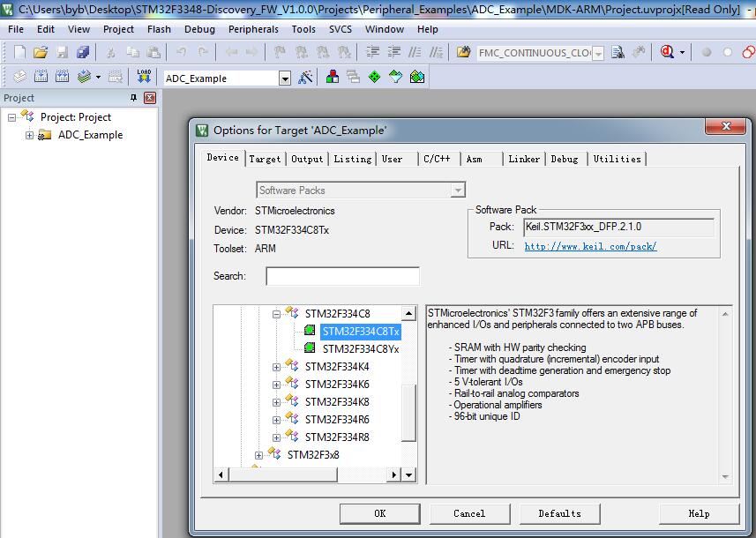This screenshot has height=538, width=756.
Task: Click the Redo arrow icon
Action: (x=203, y=52)
